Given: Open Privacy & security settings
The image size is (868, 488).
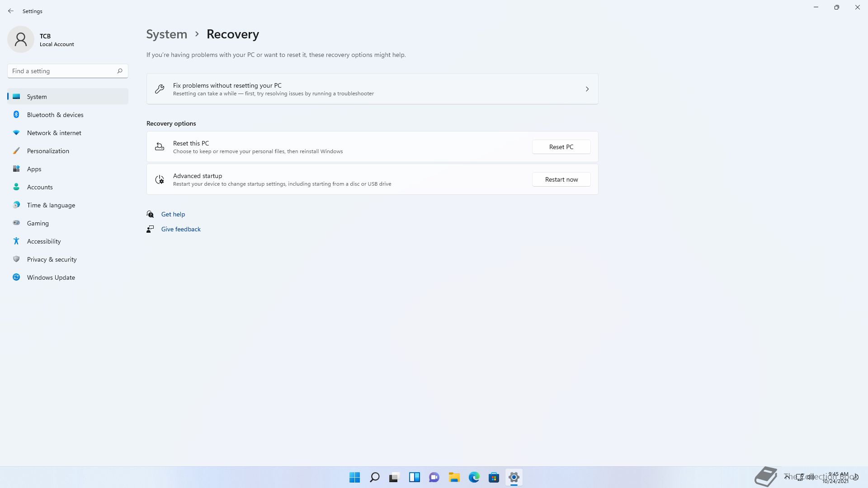Looking at the screenshot, I should 68,259.
